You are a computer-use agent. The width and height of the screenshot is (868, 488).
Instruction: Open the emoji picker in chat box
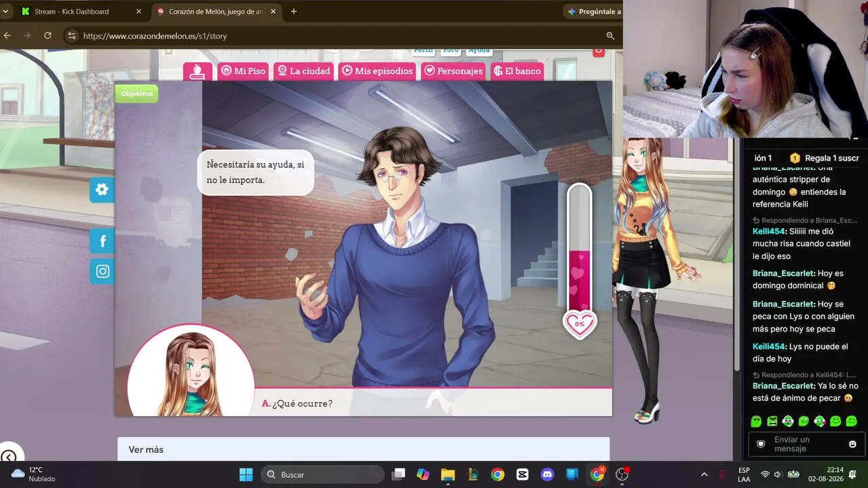pos(852,445)
